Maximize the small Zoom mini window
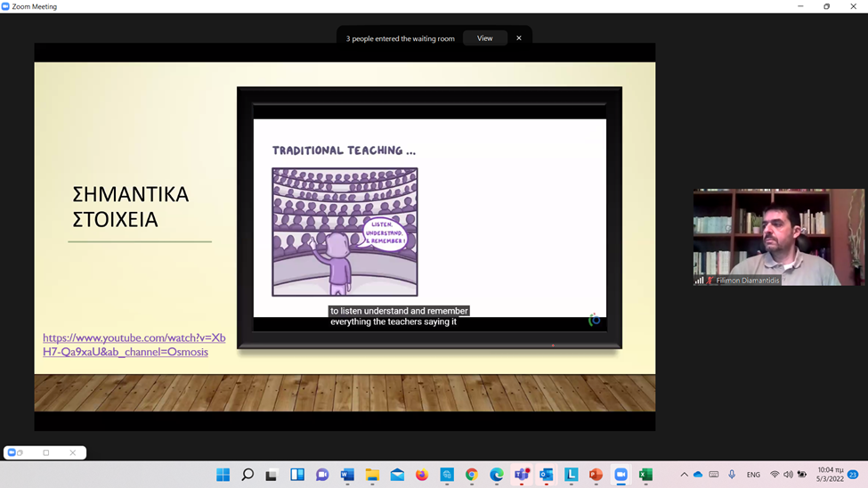 click(x=46, y=452)
